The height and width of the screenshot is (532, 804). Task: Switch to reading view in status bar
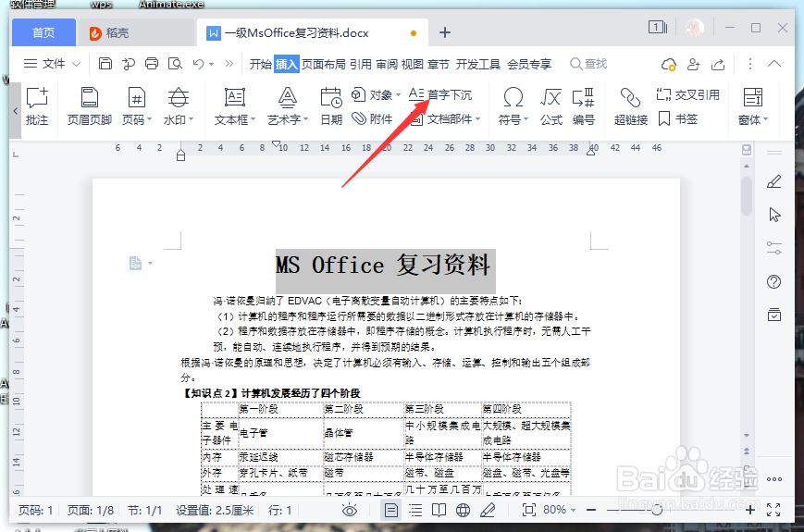[x=439, y=510]
